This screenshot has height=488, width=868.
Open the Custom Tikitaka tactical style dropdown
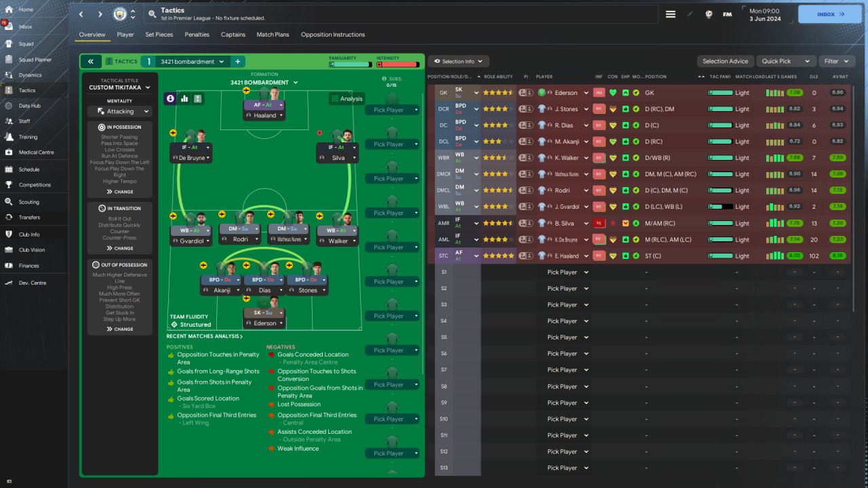click(x=119, y=87)
